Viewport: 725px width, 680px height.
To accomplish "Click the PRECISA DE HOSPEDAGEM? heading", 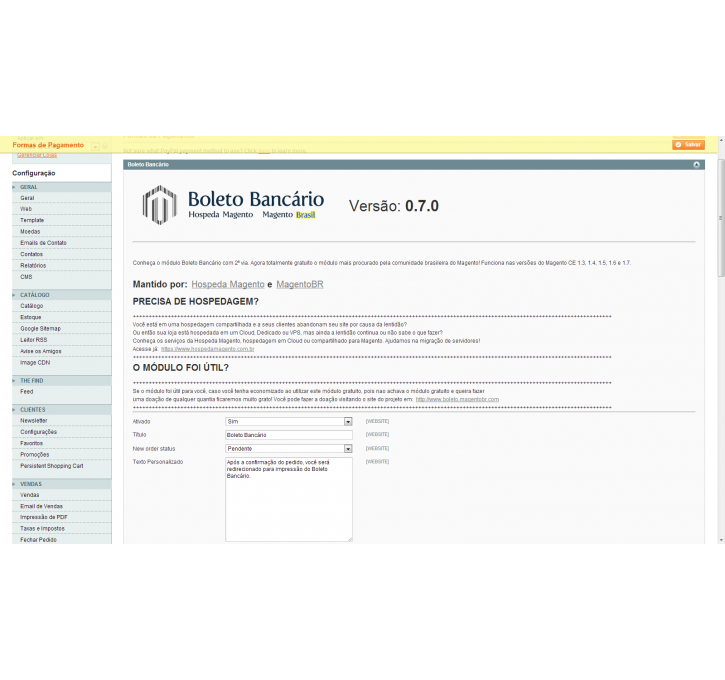I will (196, 302).
